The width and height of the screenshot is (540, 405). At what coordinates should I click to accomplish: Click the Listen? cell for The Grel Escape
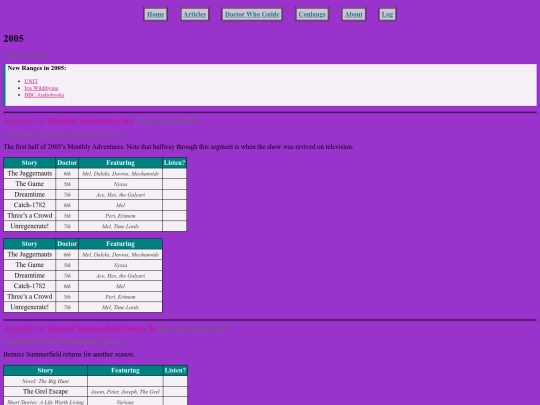pos(175,392)
